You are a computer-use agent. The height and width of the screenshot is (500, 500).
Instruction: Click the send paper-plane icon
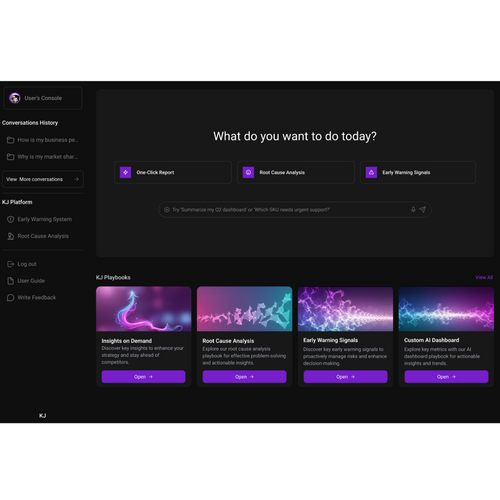(423, 210)
